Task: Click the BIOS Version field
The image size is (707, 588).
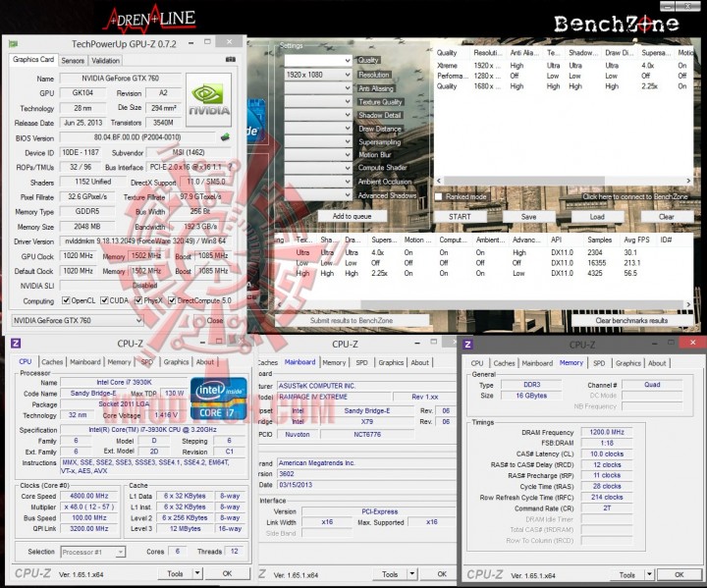Action: pyautogui.click(x=137, y=137)
